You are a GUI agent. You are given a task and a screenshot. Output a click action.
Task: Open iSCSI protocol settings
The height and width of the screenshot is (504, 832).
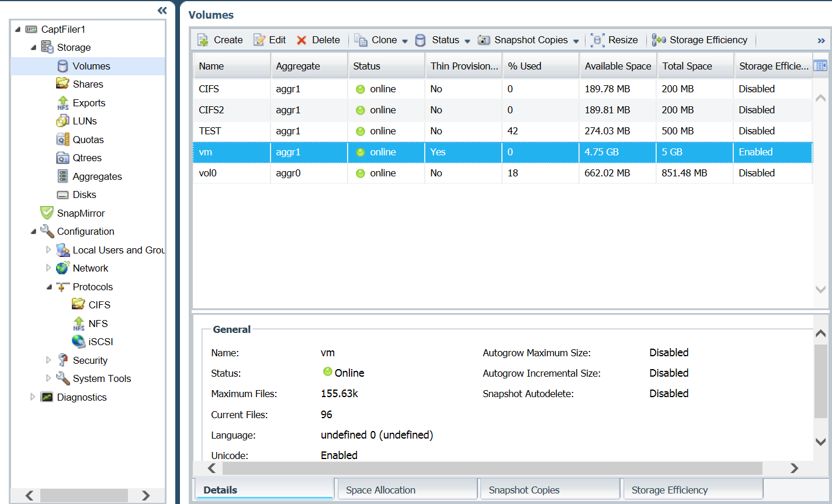tap(100, 342)
